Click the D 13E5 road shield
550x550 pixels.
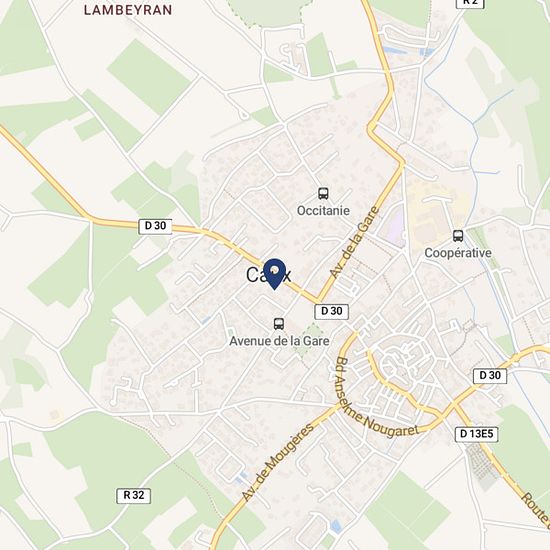(476, 434)
